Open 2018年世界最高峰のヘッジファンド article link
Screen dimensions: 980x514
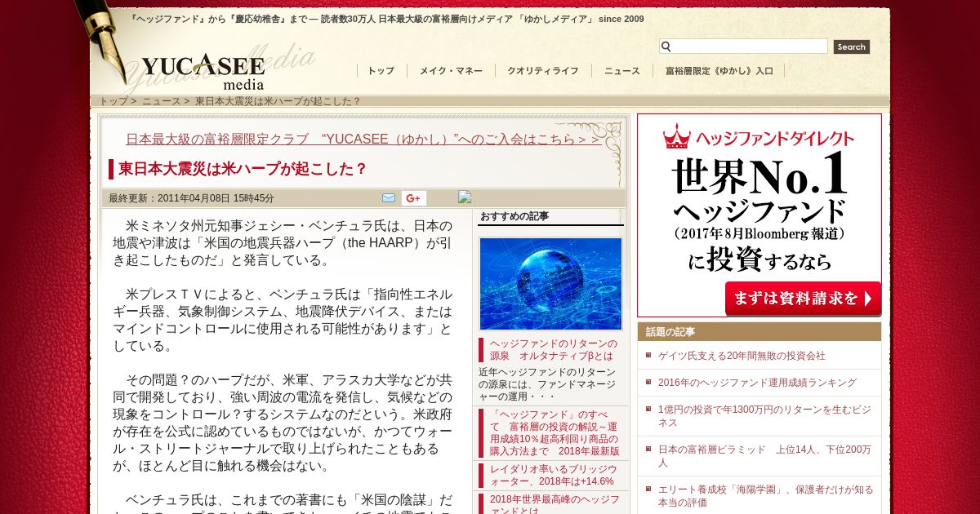tap(555, 504)
